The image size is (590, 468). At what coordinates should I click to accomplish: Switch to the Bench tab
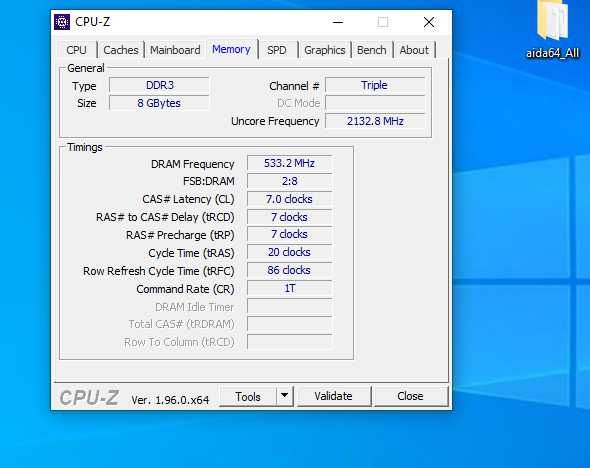click(x=371, y=50)
